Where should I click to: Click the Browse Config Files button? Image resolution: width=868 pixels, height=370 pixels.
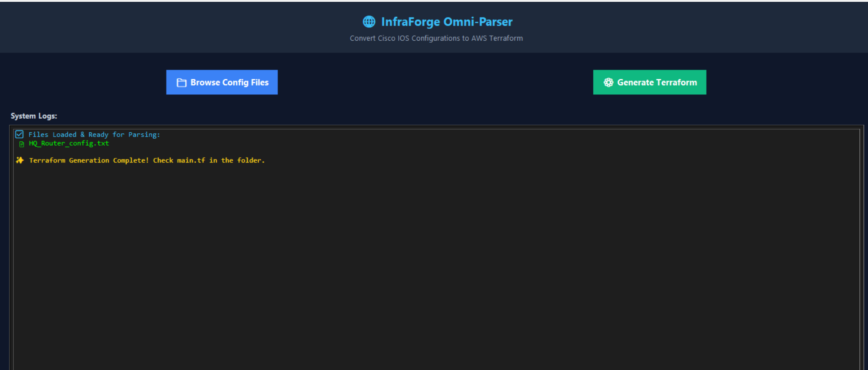pos(222,82)
